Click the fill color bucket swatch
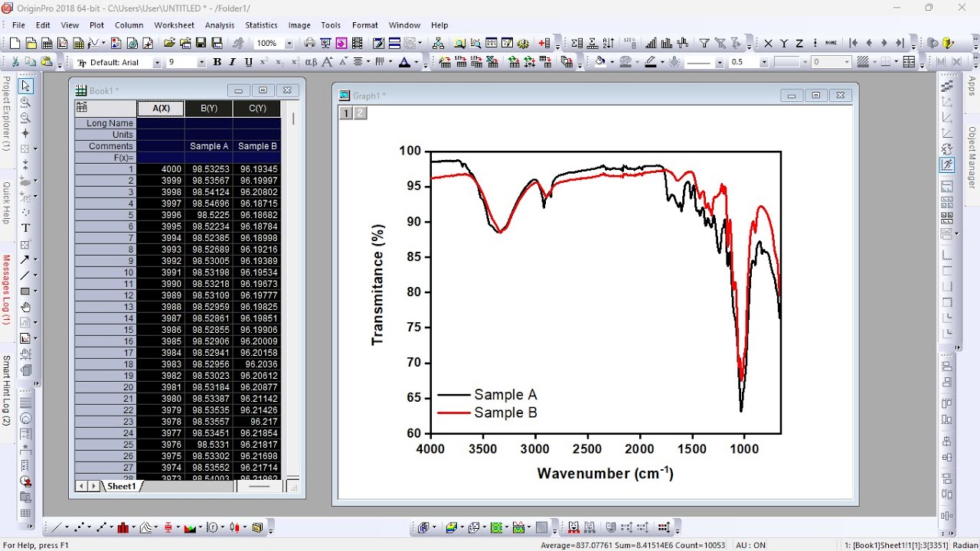Image resolution: width=980 pixels, height=551 pixels. (x=600, y=62)
